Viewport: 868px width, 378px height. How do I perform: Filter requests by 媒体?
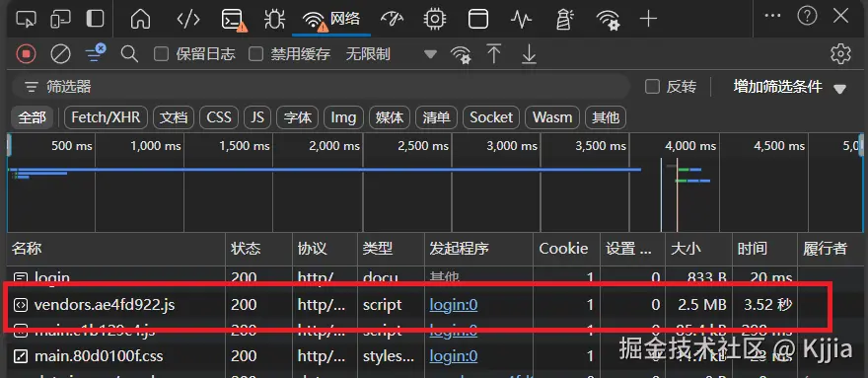[390, 117]
